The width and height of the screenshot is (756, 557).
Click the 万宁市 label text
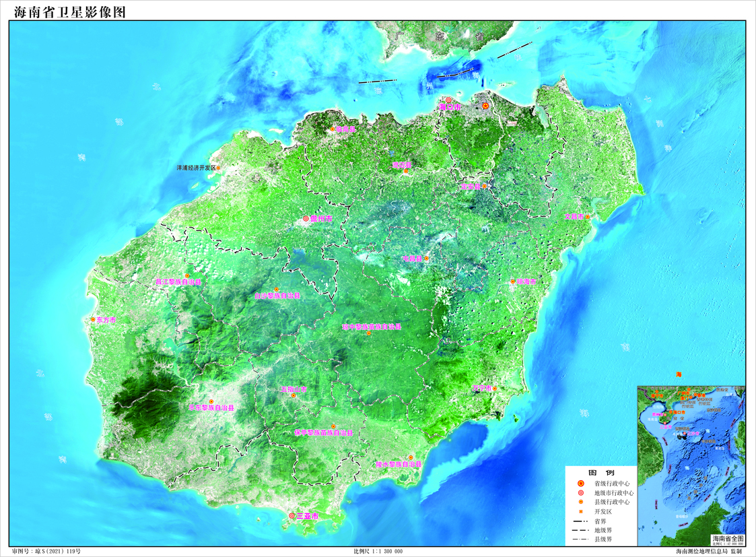[x=481, y=388]
